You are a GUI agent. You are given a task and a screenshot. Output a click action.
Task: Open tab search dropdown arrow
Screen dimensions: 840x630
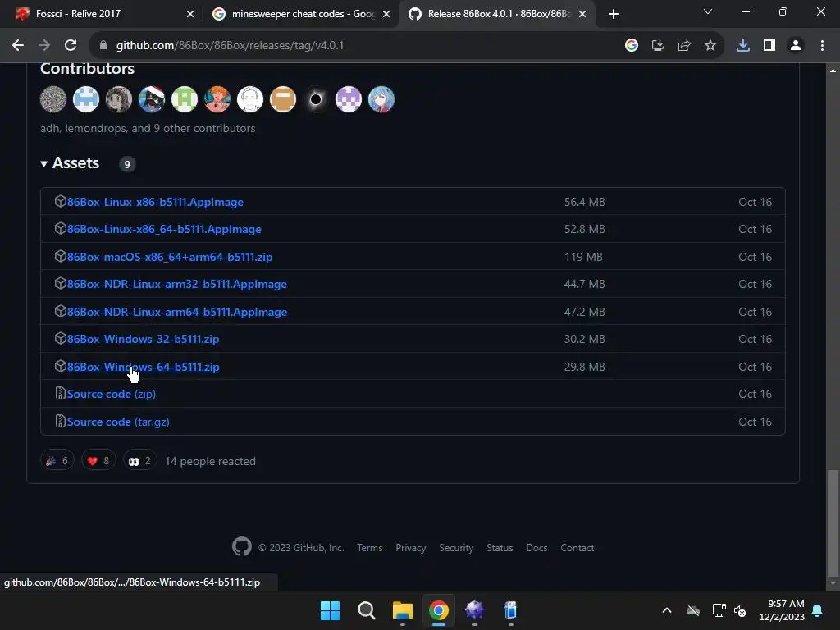pyautogui.click(x=708, y=11)
